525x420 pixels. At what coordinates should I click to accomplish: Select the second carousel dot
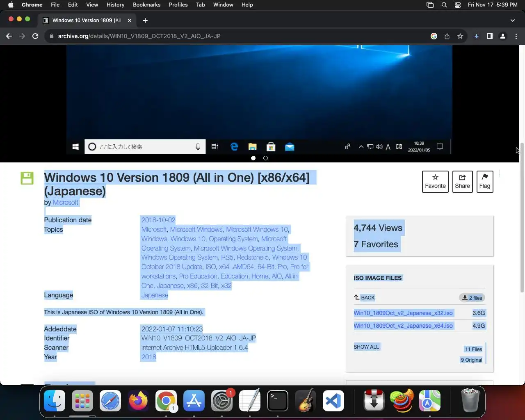coord(265,158)
